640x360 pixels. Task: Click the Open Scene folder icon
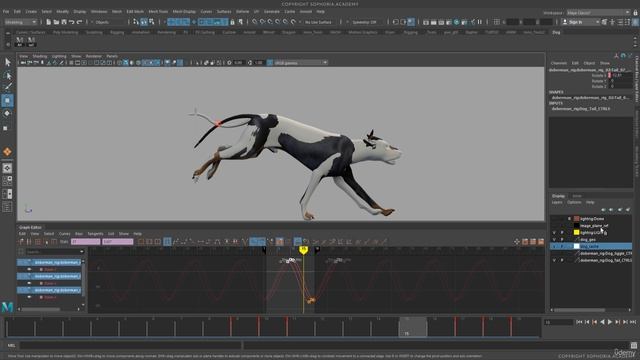(x=56, y=22)
